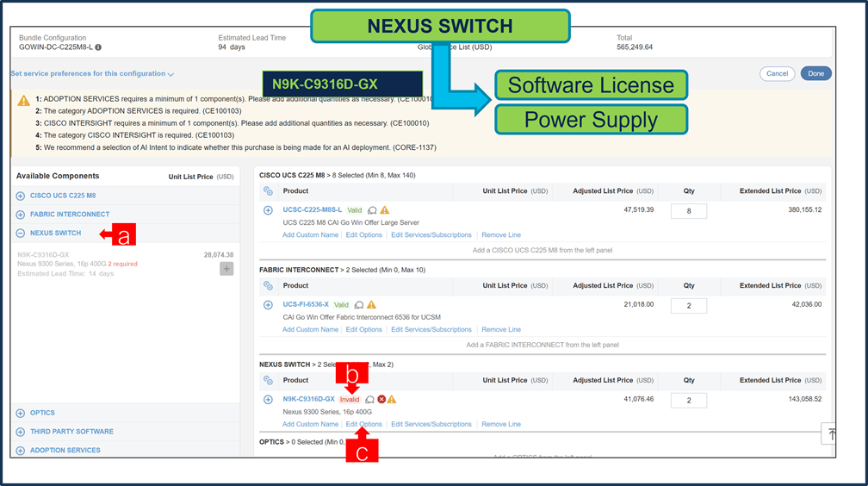Open Edit Services/Subscriptions for UCSC-C225-M8S-L
This screenshot has width=868, height=486.
(x=431, y=235)
